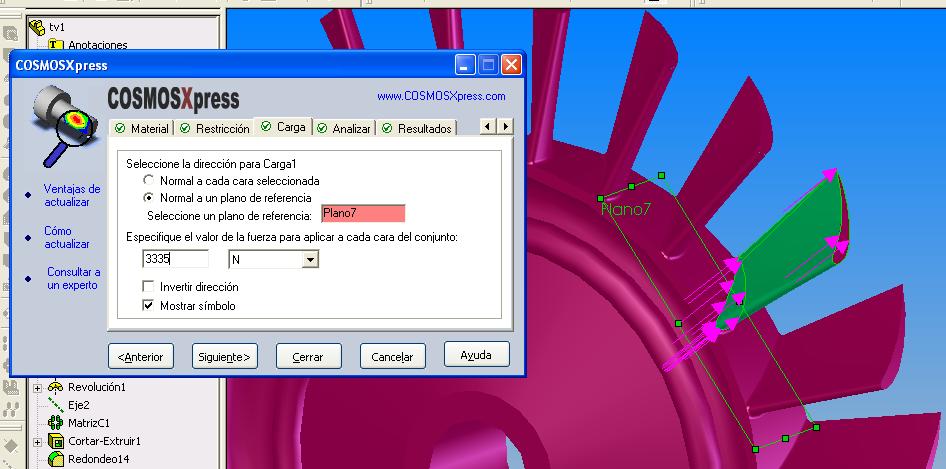Click the pink Plano7 reference plane field

click(x=363, y=213)
